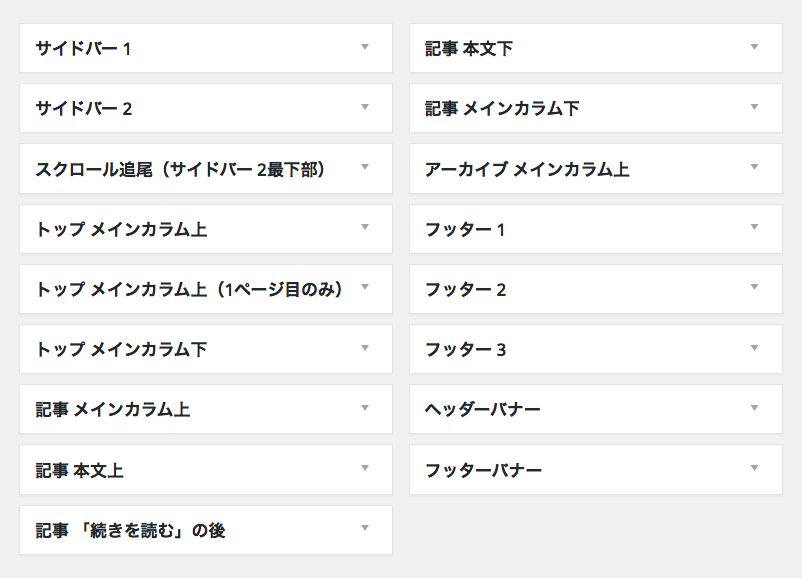Image resolution: width=802 pixels, height=578 pixels.
Task: Select the サイドバー 1 title text
Action: (83, 49)
